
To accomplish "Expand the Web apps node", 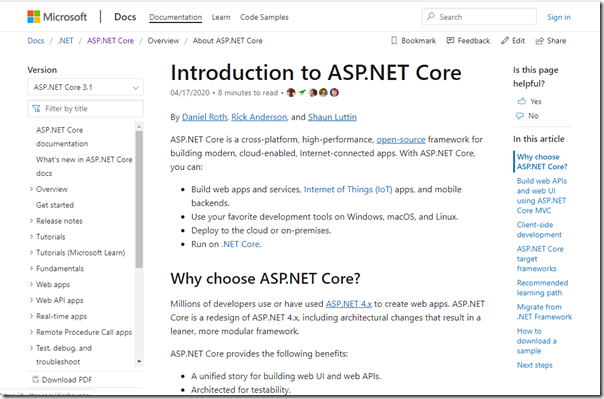I will pyautogui.click(x=31, y=284).
